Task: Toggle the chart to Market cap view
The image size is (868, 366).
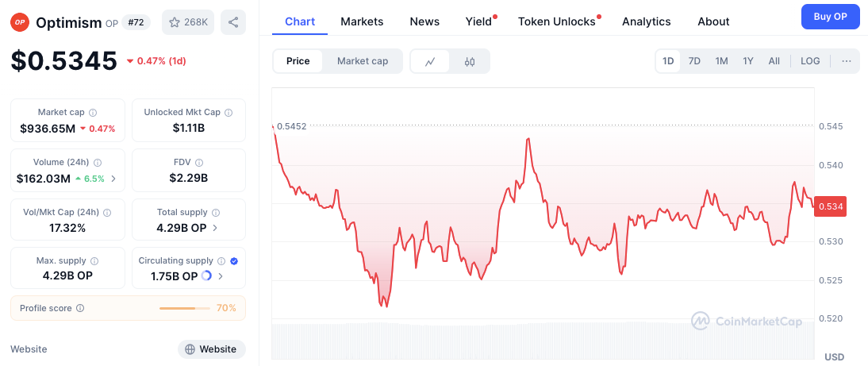Action: tap(363, 61)
